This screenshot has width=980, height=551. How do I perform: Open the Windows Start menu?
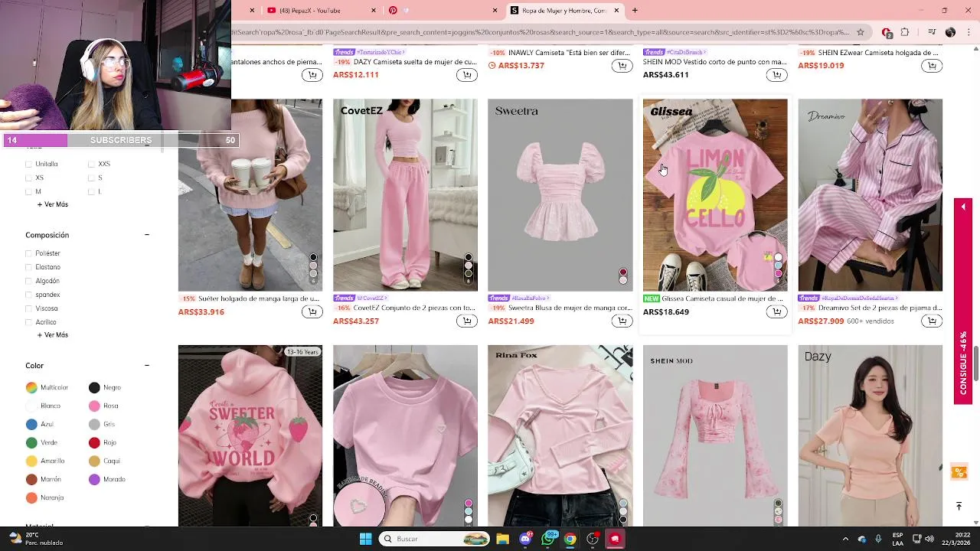(x=365, y=539)
